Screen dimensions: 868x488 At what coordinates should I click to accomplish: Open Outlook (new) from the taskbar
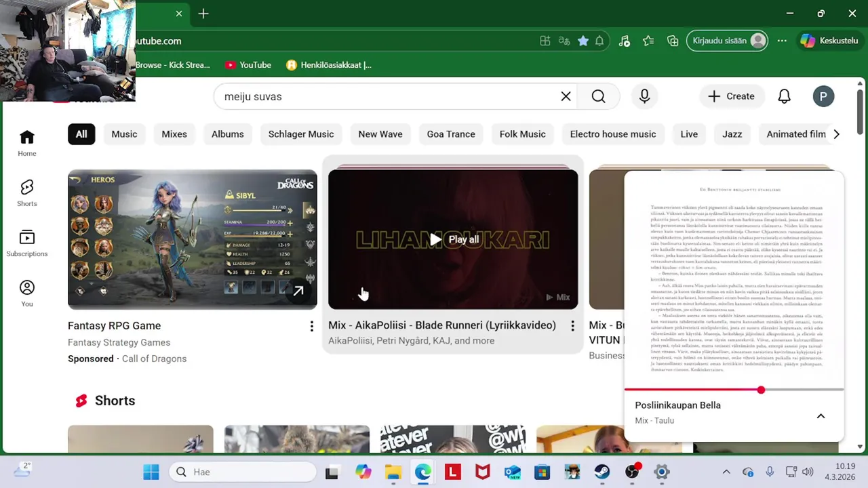click(512, 472)
